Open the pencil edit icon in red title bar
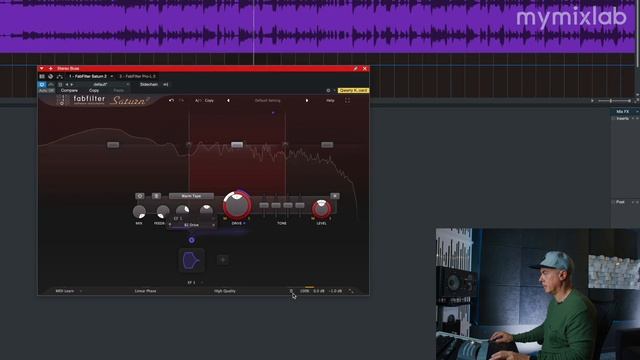Screen dimensions: 640x360 point(356,69)
